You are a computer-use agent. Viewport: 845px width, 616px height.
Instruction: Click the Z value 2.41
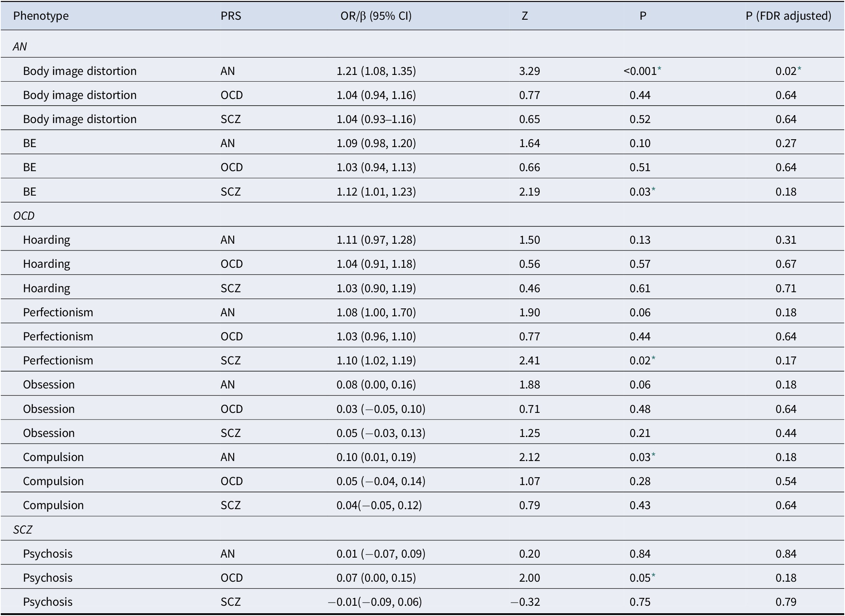click(x=529, y=360)
